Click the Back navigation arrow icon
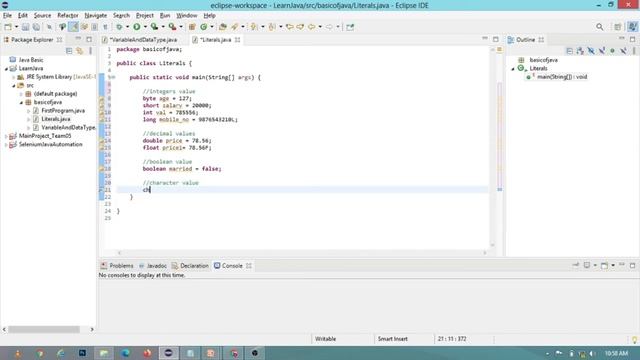Viewport: 640px width, 360px height. (312, 27)
